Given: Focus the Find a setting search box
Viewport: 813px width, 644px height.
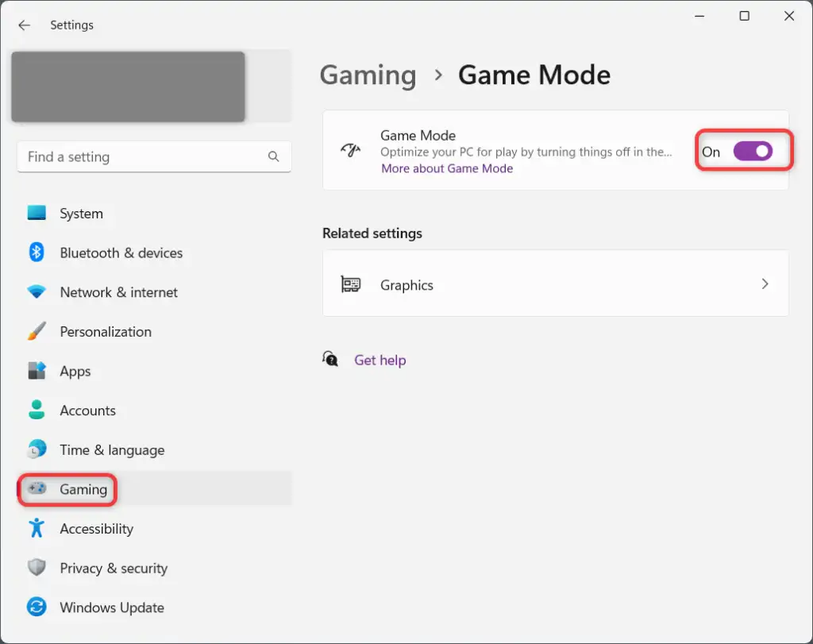Looking at the screenshot, I should (x=143, y=157).
